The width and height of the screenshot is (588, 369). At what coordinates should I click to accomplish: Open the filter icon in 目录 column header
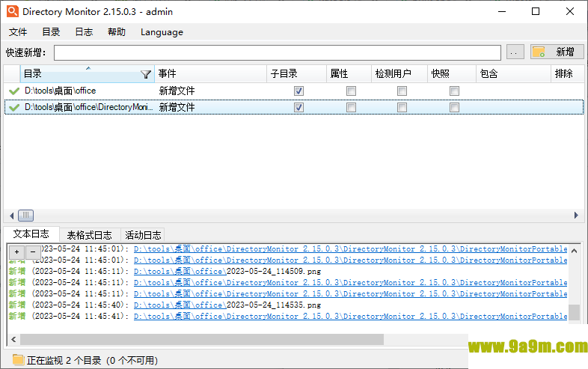click(146, 74)
